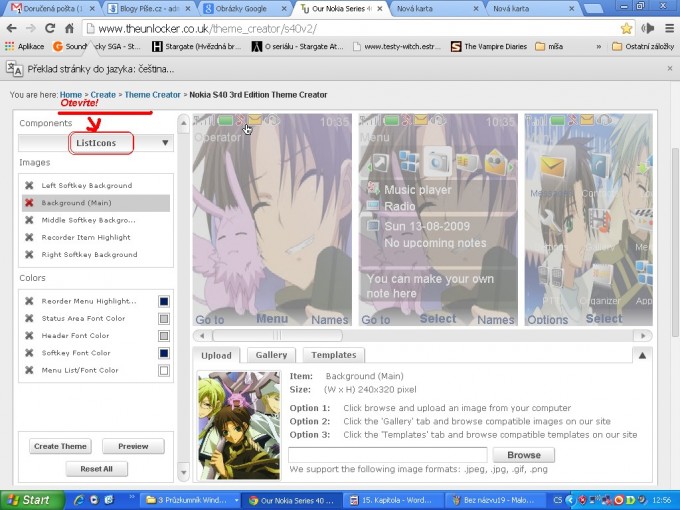Screen dimensions: 680x510
Task: Remove the Recorder Item Highlight image
Action: [x=29, y=237]
